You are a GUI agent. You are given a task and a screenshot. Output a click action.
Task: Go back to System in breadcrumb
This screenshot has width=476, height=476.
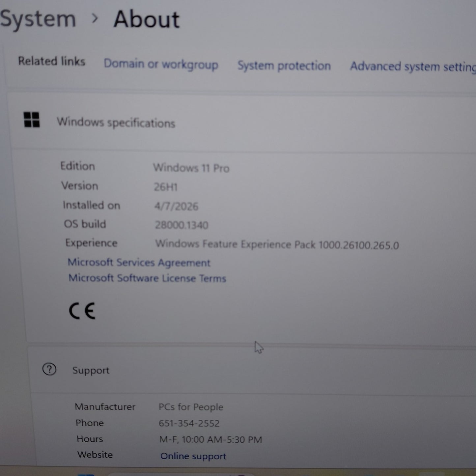pos(38,19)
